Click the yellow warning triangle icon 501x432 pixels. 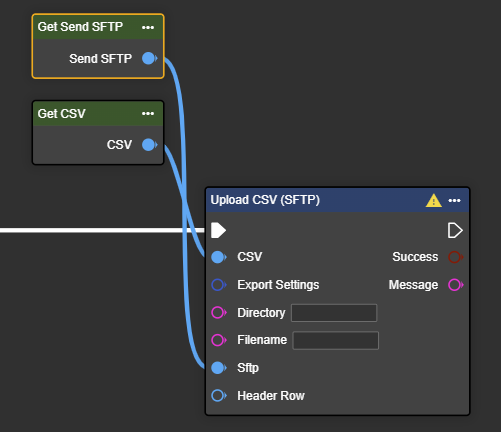coord(434,200)
